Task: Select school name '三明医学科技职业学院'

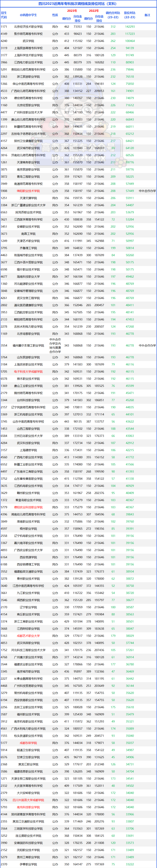Action: click(28, 829)
